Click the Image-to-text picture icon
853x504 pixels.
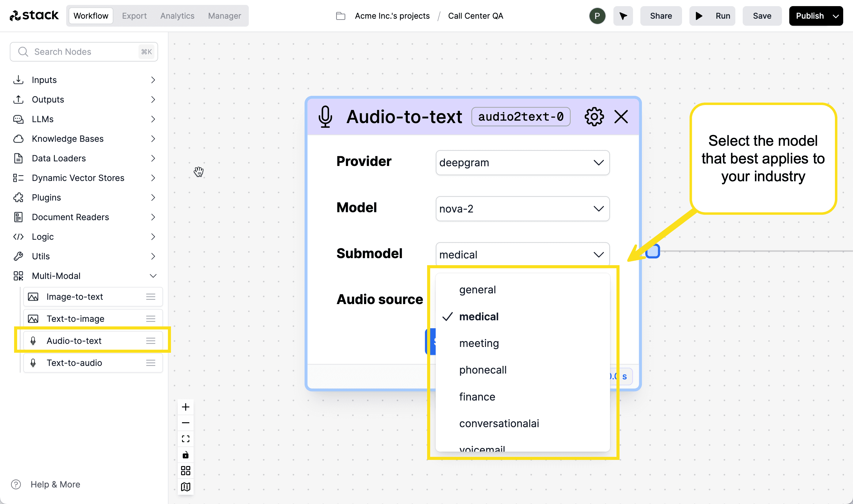pyautogui.click(x=33, y=297)
